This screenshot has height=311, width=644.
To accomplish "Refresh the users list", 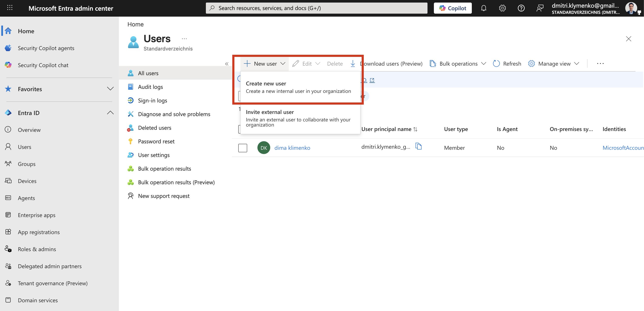I will coord(507,64).
